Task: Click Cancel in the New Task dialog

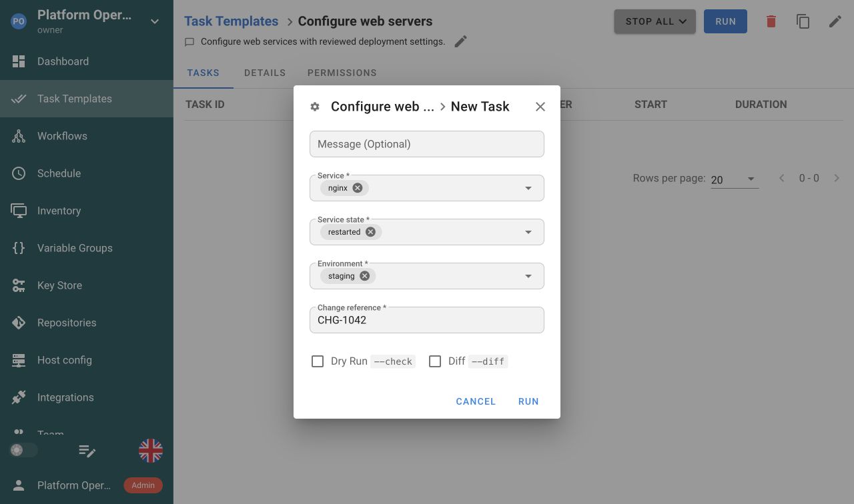Action: tap(476, 401)
